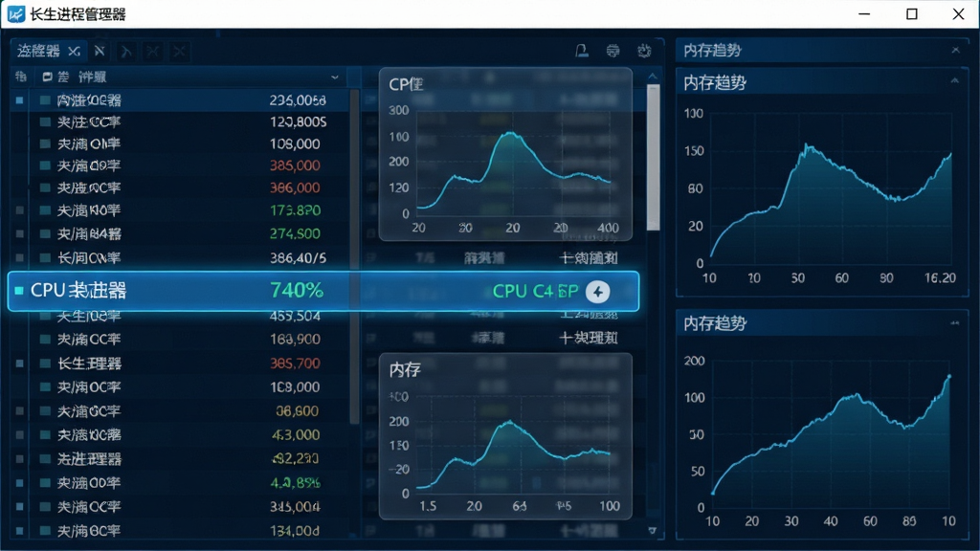Screen dimensions: 980x551
Task: Close the 内存趋势 side panel
Action: click(956, 50)
